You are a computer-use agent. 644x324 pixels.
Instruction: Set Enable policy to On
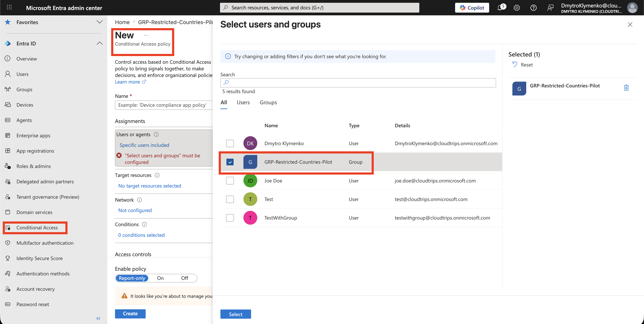pyautogui.click(x=160, y=278)
